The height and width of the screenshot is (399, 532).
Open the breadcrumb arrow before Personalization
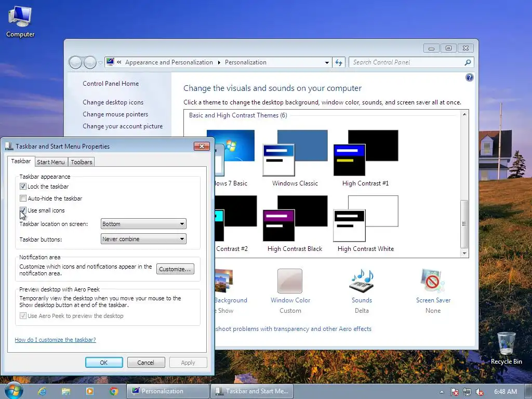point(219,62)
